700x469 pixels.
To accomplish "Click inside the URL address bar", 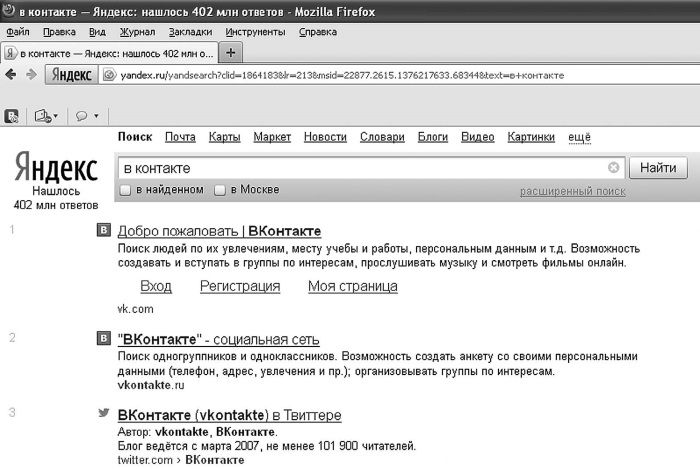I will pyautogui.click(x=400, y=75).
